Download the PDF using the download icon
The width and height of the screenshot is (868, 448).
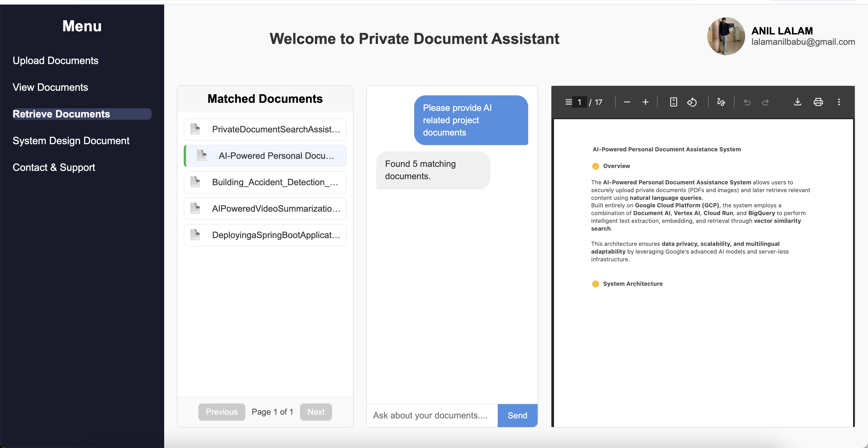[x=797, y=102]
